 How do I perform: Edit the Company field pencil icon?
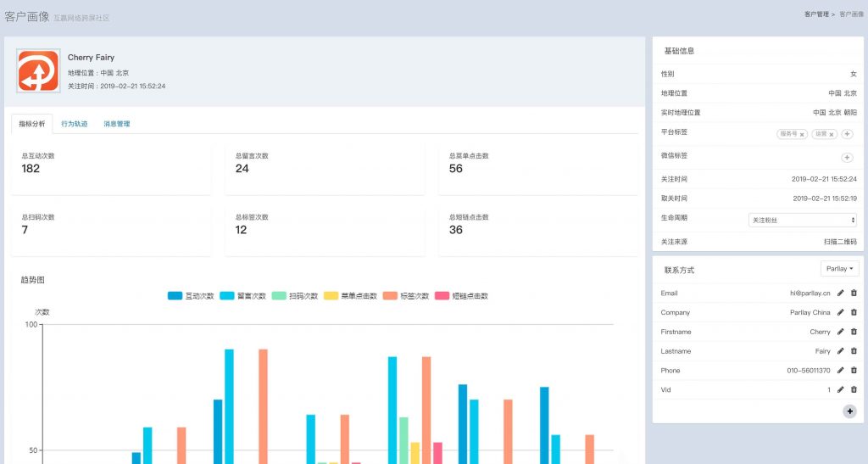[x=840, y=312]
